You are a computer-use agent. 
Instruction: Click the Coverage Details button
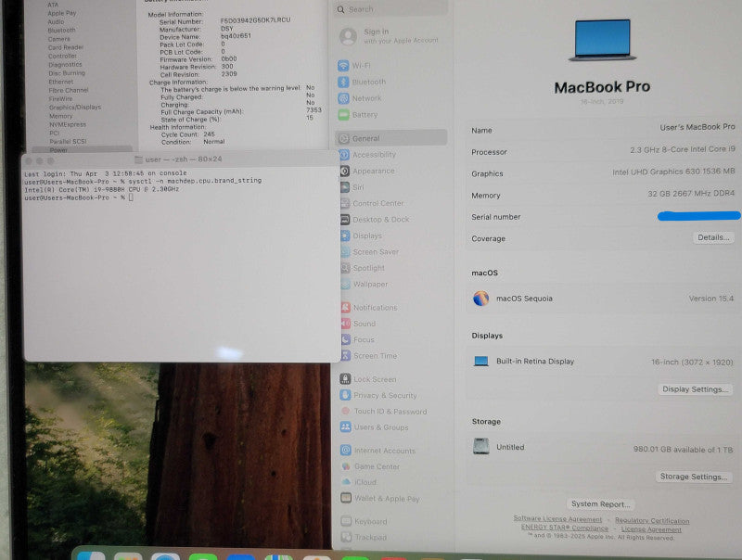coord(713,237)
